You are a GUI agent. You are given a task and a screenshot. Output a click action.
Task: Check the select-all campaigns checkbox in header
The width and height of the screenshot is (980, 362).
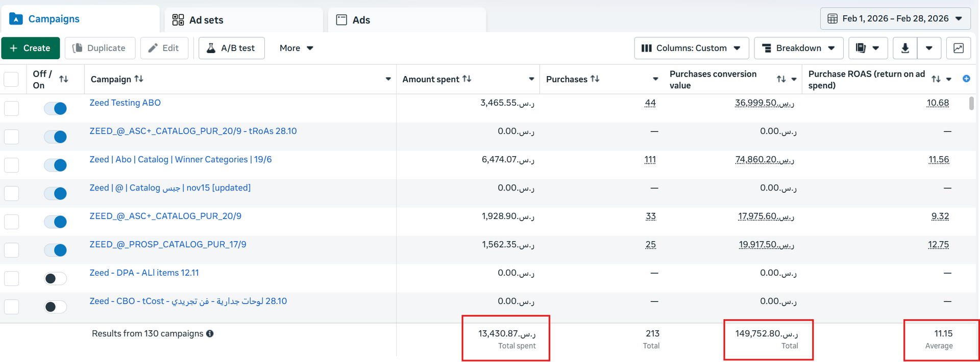(x=11, y=80)
